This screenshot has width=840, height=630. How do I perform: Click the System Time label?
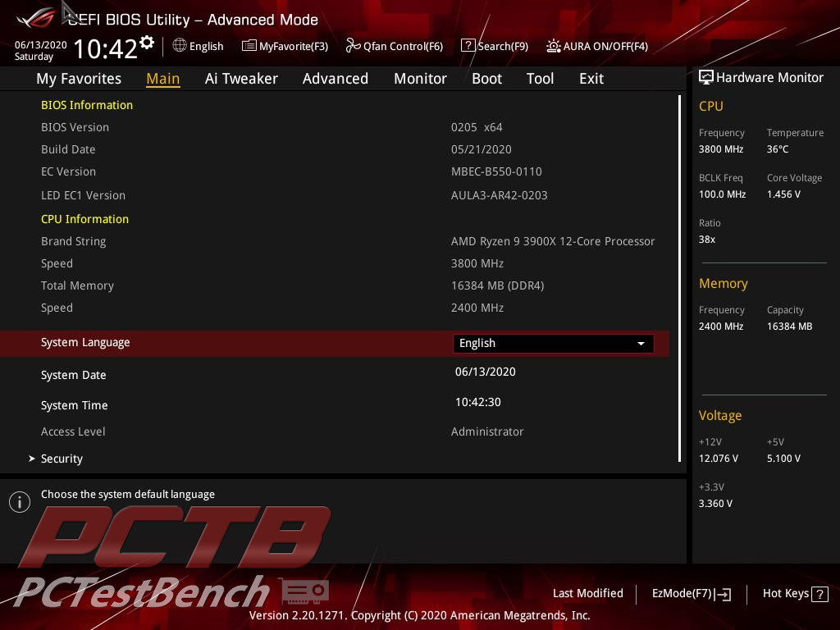tap(75, 405)
